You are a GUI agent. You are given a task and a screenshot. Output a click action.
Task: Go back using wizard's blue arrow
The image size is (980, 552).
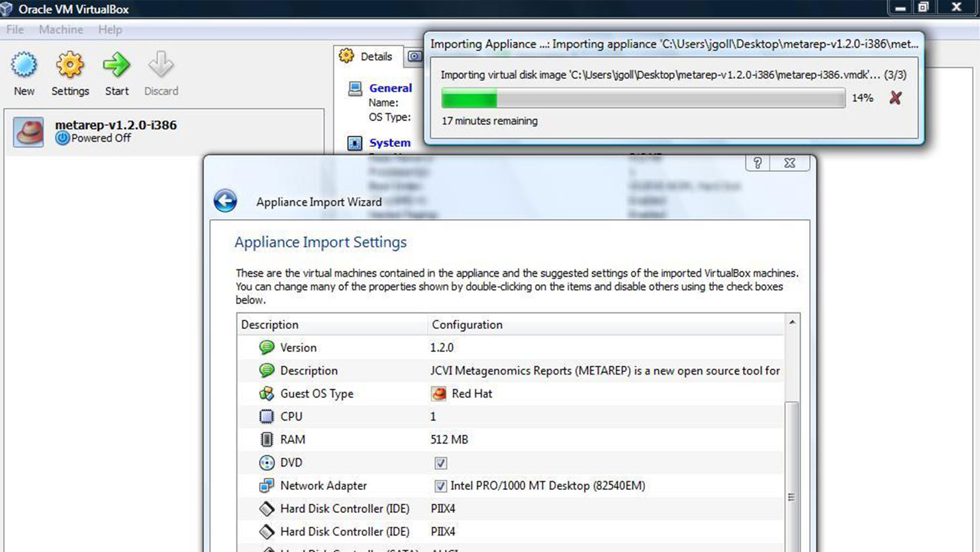[x=225, y=201]
